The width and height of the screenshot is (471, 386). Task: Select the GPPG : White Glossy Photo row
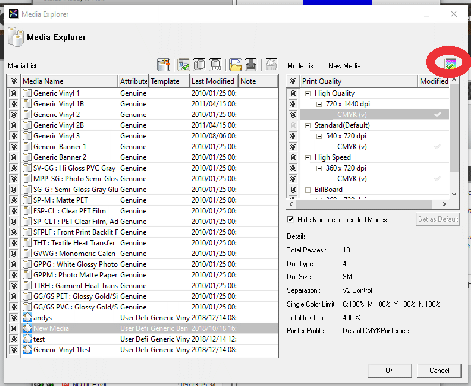149,264
